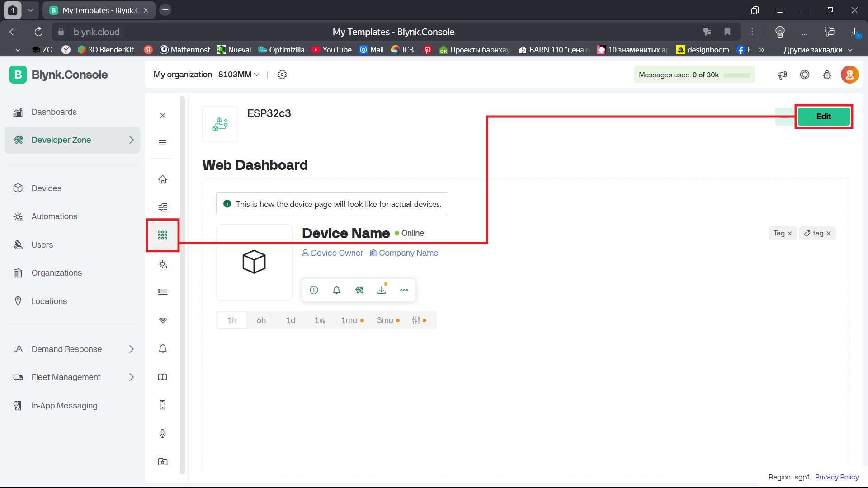Close the template panel with the X icon
The height and width of the screenshot is (488, 868).
click(163, 116)
